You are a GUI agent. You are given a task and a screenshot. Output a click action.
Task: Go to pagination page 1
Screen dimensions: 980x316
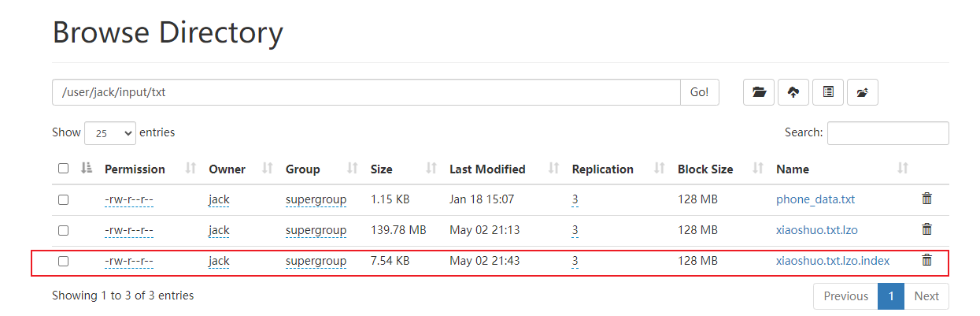pyautogui.click(x=890, y=296)
